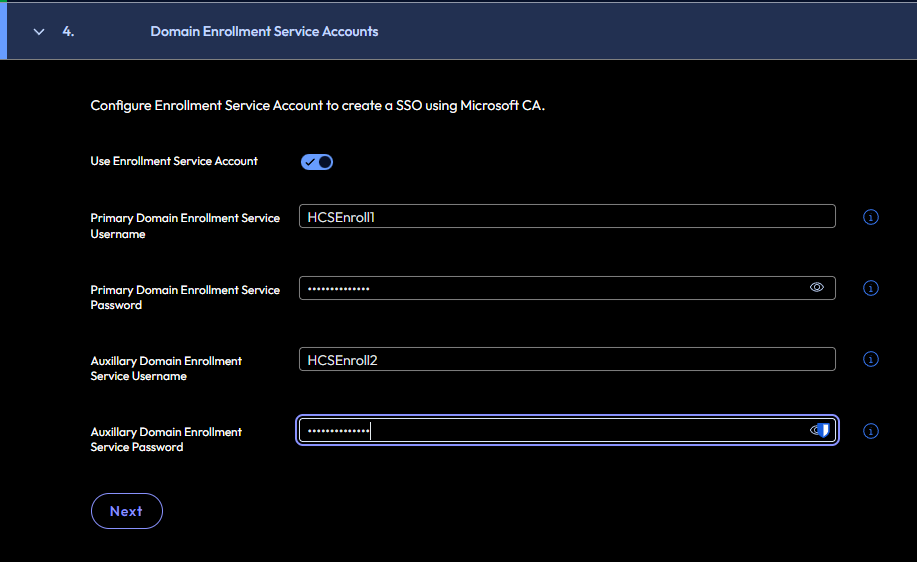917x562 pixels.
Task: Focus the Primary Domain Enrollment Service Password field
Action: (x=550, y=288)
